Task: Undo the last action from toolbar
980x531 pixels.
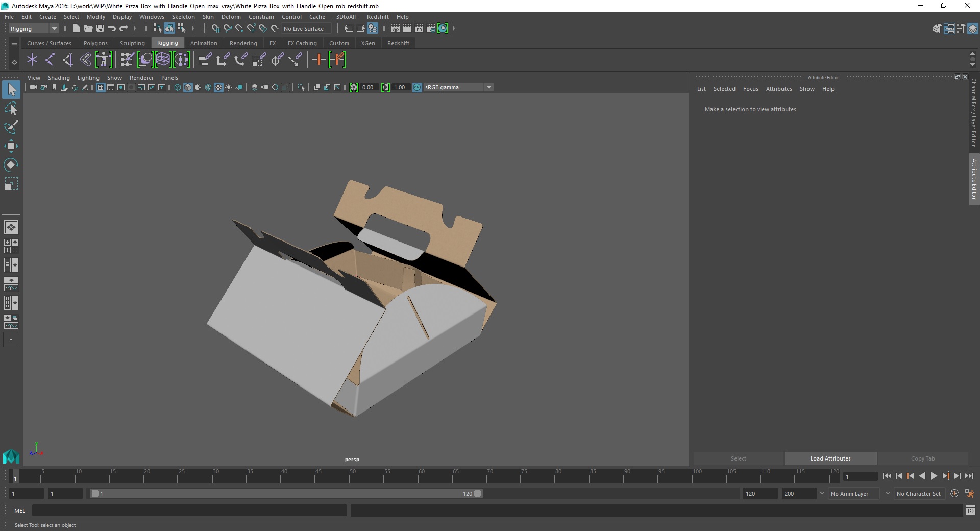Action: pyautogui.click(x=112, y=29)
